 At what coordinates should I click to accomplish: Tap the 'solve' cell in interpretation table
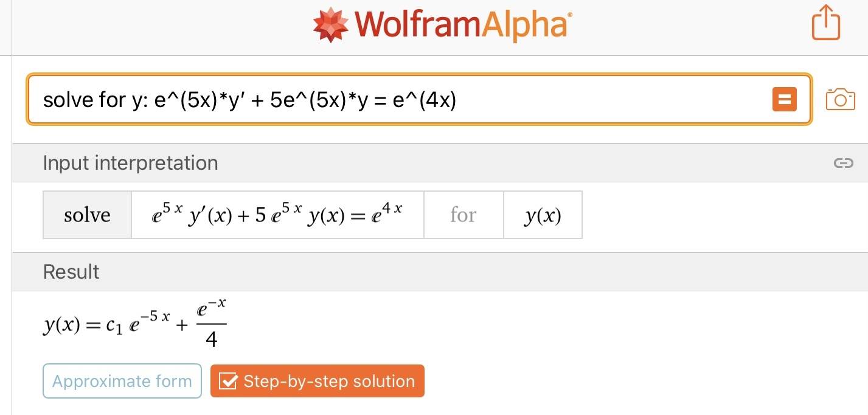[87, 215]
